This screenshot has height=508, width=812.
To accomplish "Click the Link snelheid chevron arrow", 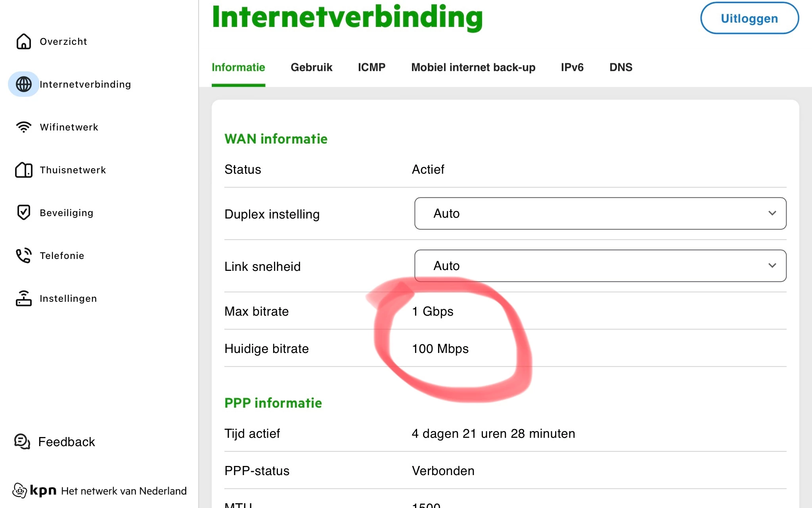I will point(772,266).
